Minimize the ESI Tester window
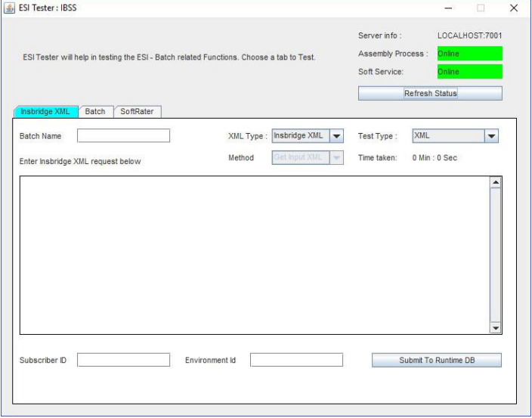 448,8
